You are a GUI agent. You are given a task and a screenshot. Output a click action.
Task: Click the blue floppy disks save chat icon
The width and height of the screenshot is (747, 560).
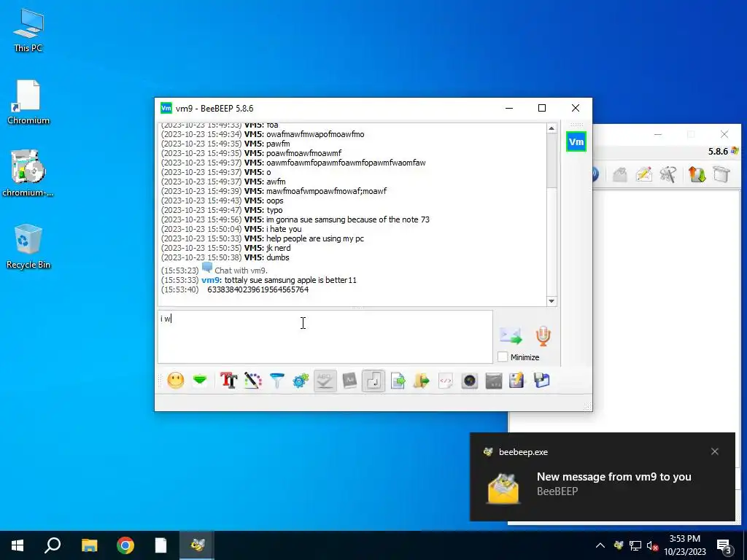[542, 381]
